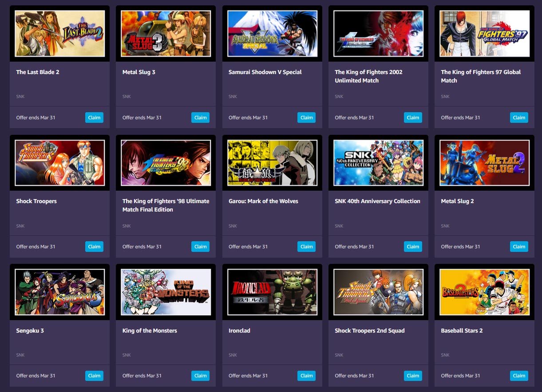The height and width of the screenshot is (392, 542).
Task: Claim Metal Slug 3
Action: 200,118
